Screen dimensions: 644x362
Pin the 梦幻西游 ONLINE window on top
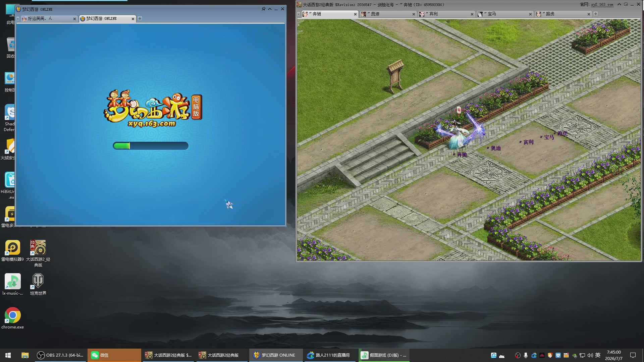coord(263,9)
